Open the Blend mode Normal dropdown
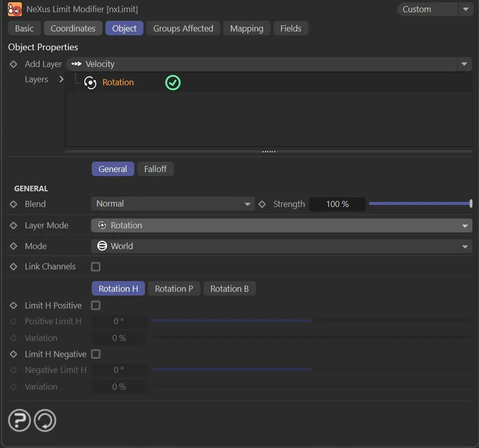The height and width of the screenshot is (448, 479). pos(173,204)
